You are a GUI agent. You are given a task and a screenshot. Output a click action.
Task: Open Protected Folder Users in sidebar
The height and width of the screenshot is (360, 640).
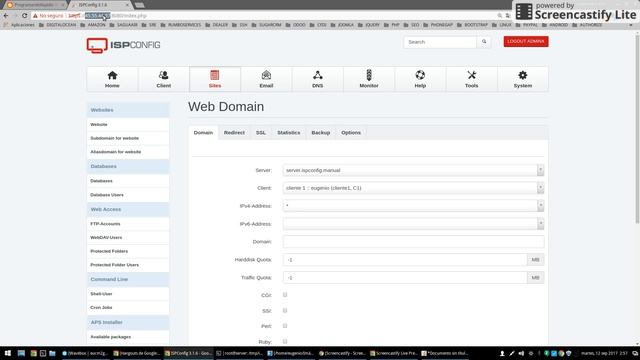click(128, 265)
